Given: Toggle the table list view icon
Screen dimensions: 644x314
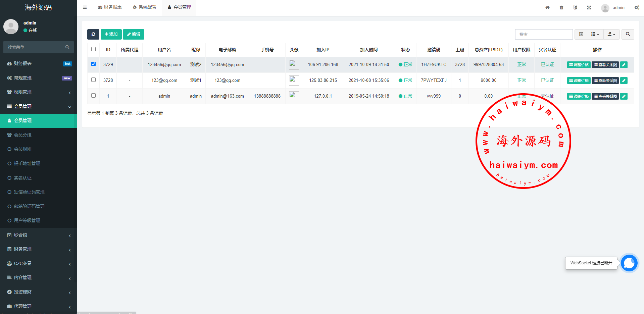Looking at the screenshot, I should 581,34.
